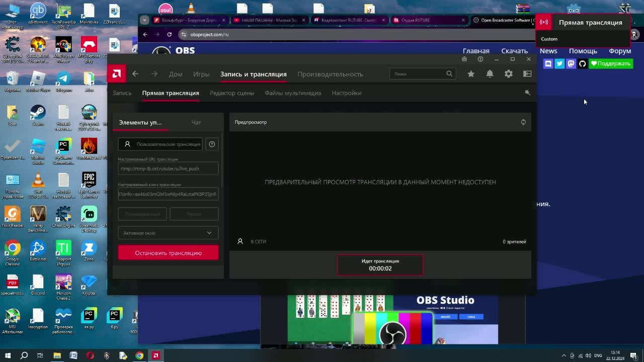Click the green Поддержать button
644x362 pixels.
click(x=611, y=63)
